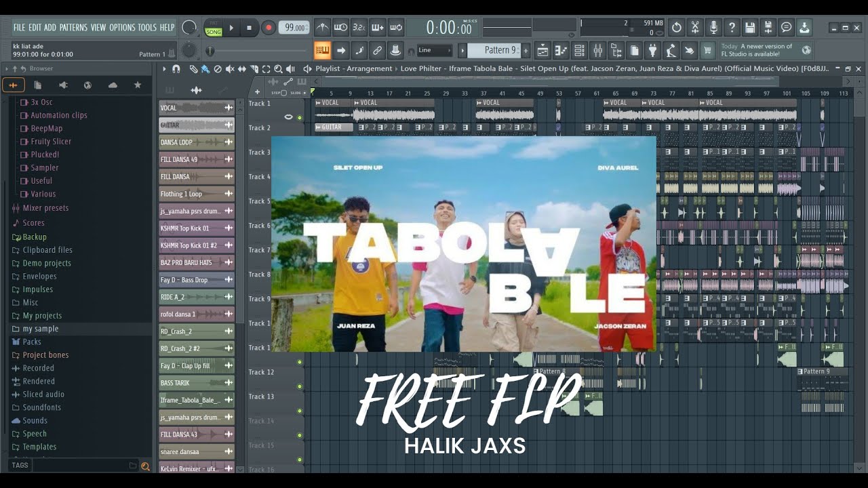Screen dimensions: 868x488
Task: Select the Slice tool in Playlist
Action: pyautogui.click(x=254, y=68)
